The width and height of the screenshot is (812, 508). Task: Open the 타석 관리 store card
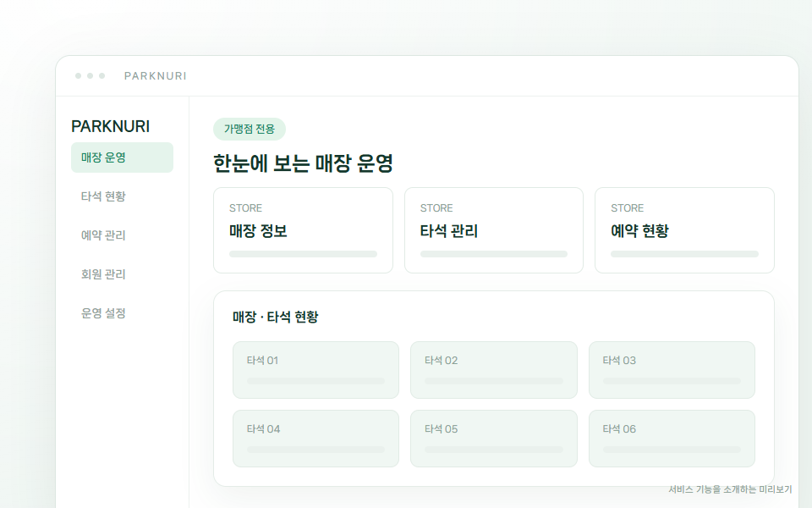[493, 230]
